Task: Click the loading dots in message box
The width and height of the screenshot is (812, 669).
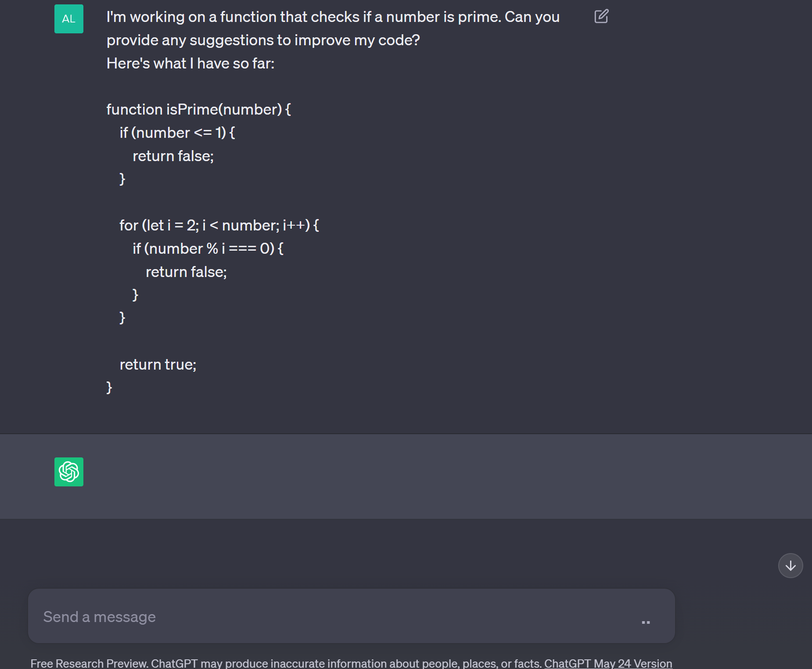Action: 646,622
